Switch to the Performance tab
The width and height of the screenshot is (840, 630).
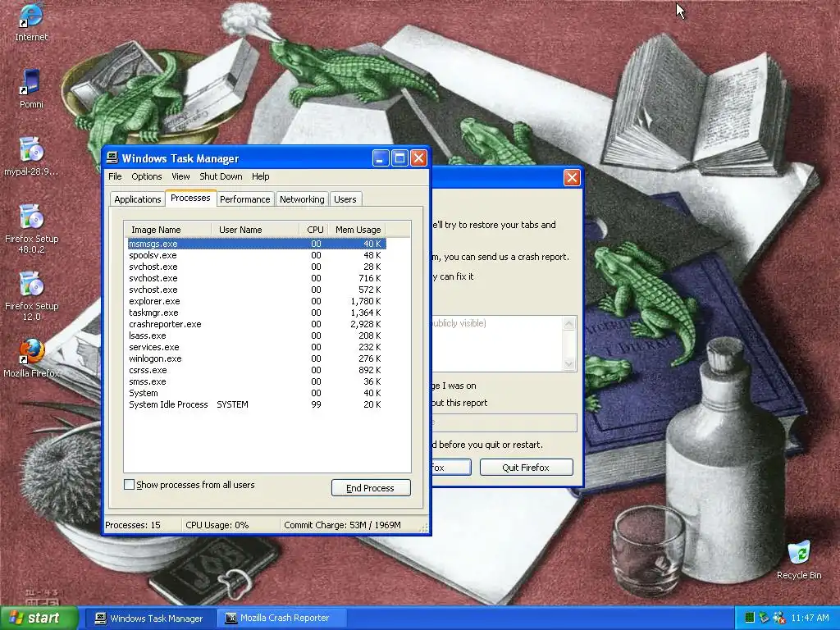tap(244, 199)
